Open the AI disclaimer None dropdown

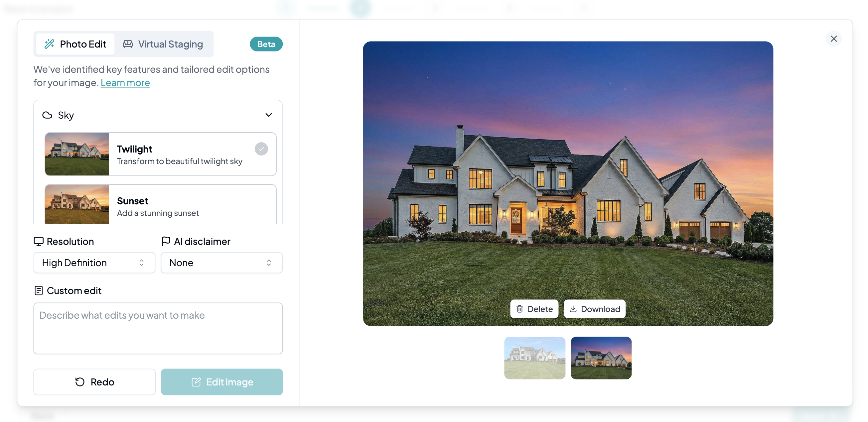click(222, 263)
